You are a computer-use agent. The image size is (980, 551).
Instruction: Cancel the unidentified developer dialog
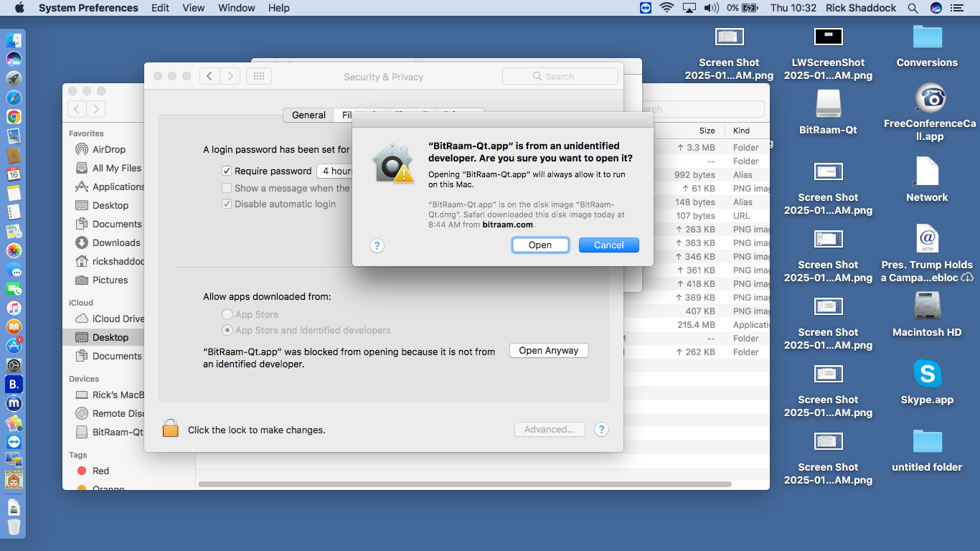[x=609, y=245]
